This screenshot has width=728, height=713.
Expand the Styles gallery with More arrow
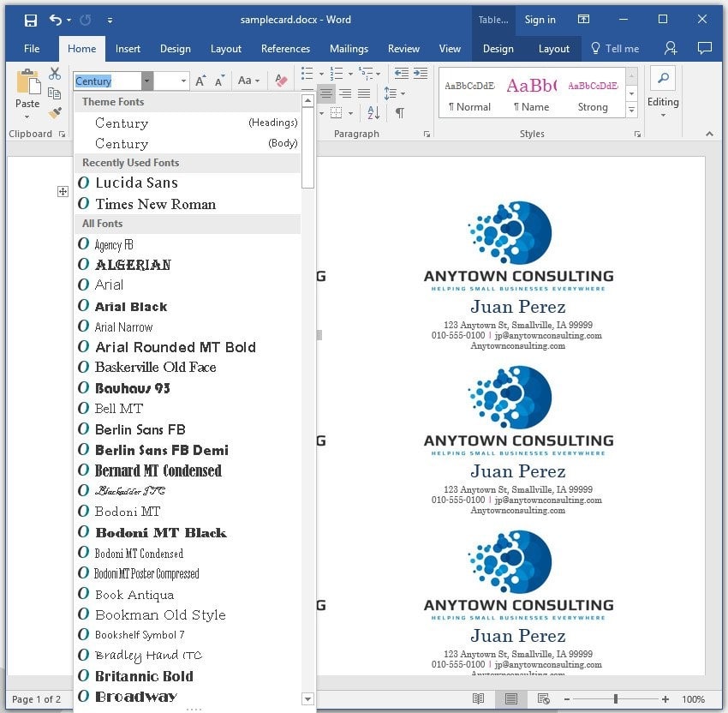coord(631,110)
